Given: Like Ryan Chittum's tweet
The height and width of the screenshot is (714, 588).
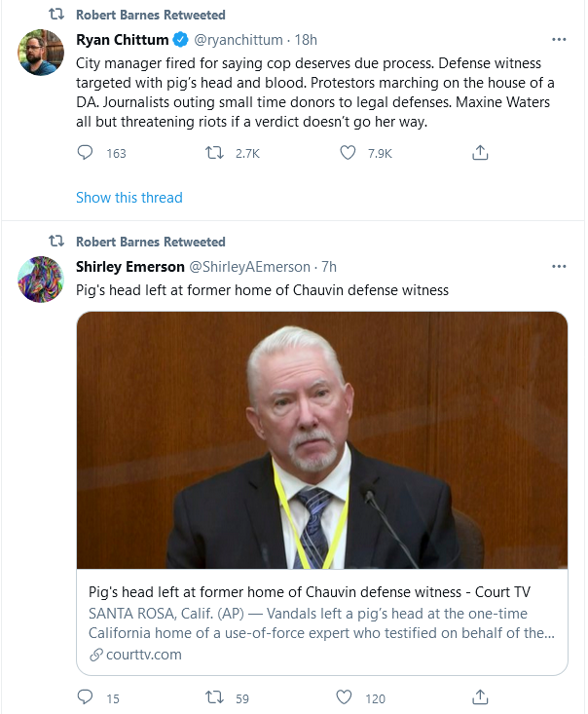Looking at the screenshot, I should tap(348, 153).
